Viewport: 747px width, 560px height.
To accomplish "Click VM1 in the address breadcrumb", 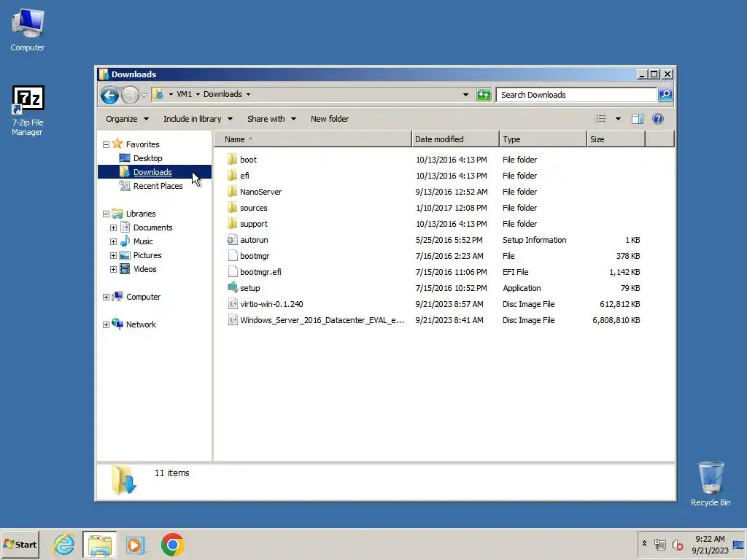I will (x=184, y=94).
